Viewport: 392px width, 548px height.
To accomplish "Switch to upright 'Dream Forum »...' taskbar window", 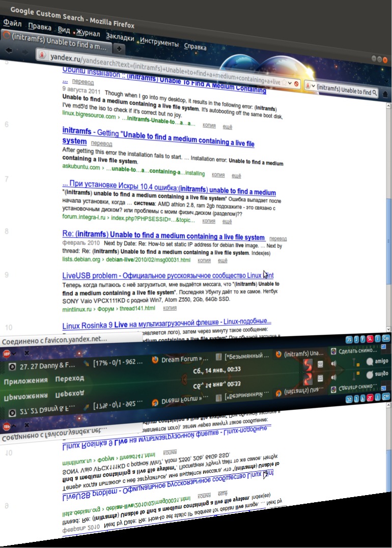I will click(180, 359).
